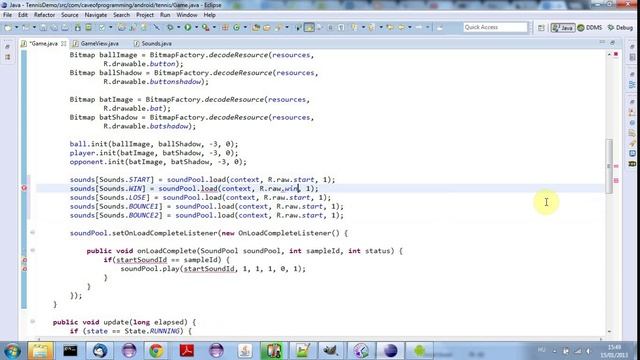Click the error marker beside the soundPool.play line

[24, 269]
